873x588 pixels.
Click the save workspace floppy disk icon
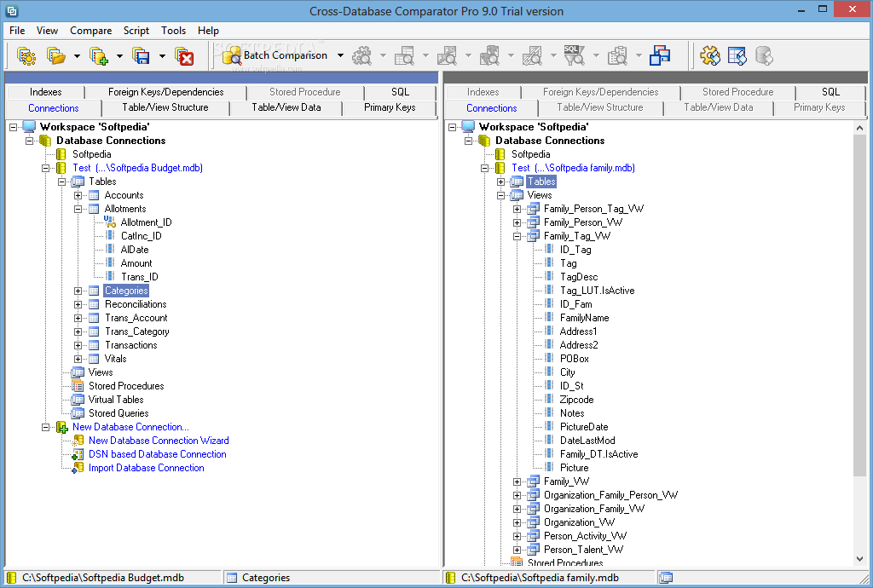point(141,55)
